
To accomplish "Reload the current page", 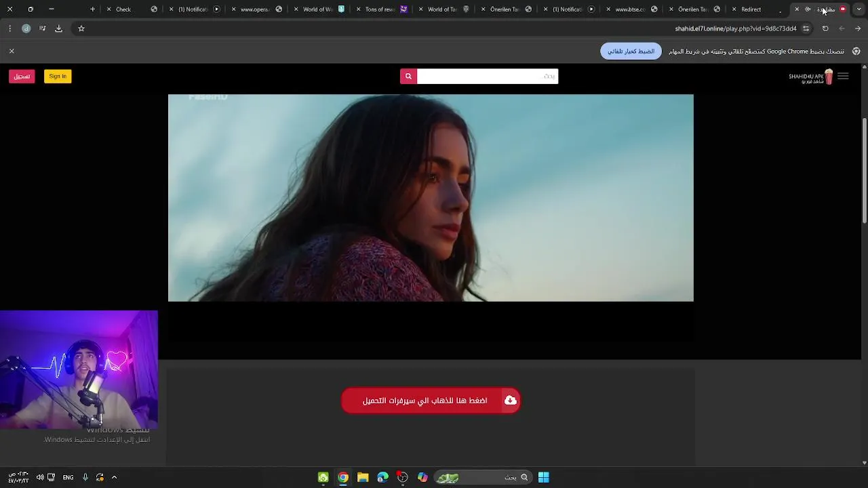I will [x=825, y=28].
